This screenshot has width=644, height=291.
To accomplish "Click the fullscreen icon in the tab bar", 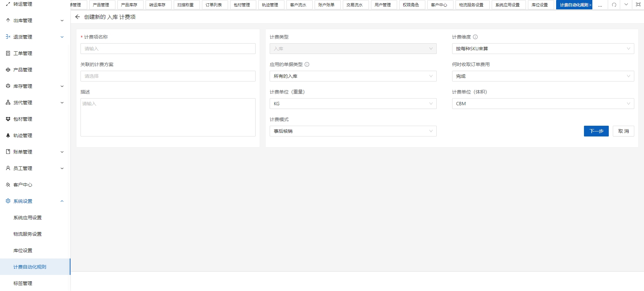I will point(638,5).
